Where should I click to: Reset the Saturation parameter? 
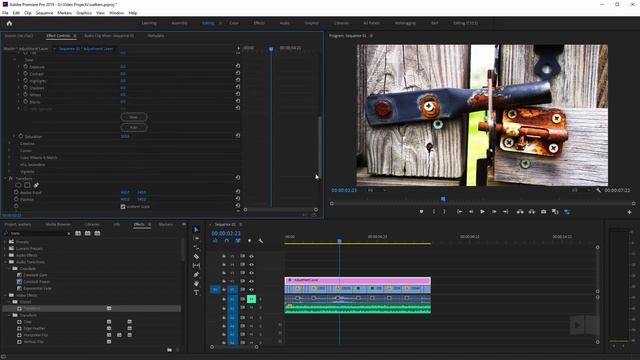(x=238, y=136)
